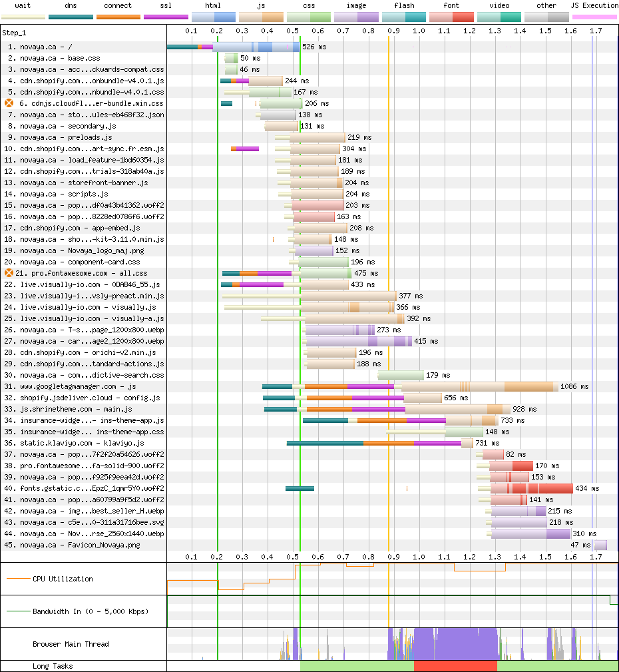This screenshot has height=672, width=619.
Task: Select the '928 ms' duration value
Action: (x=524, y=410)
